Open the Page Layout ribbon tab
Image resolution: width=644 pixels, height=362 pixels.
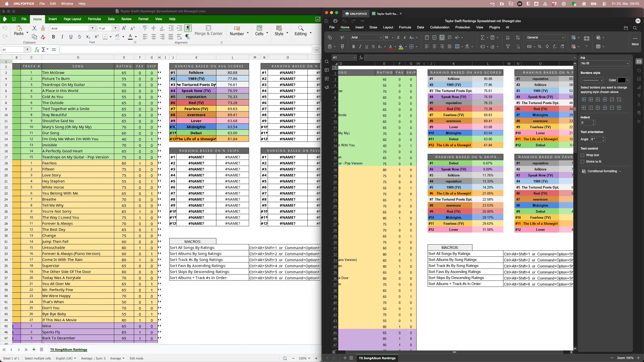pyautogui.click(x=72, y=19)
